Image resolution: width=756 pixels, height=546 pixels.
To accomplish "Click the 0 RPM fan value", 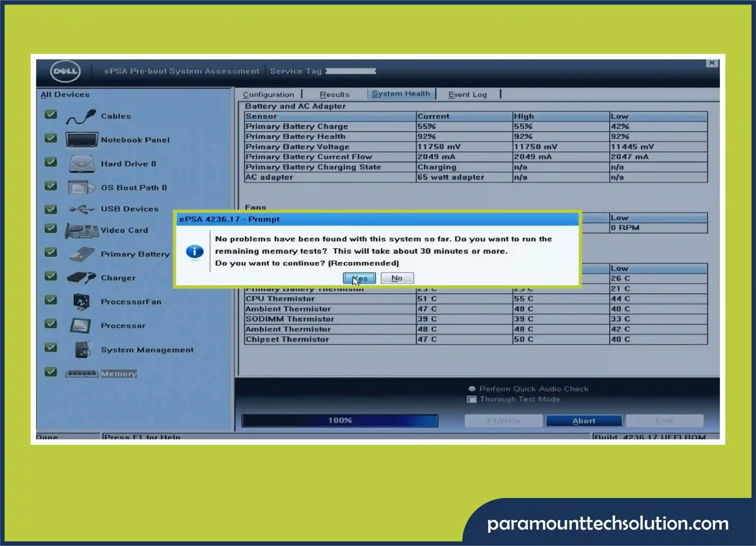I will (625, 228).
